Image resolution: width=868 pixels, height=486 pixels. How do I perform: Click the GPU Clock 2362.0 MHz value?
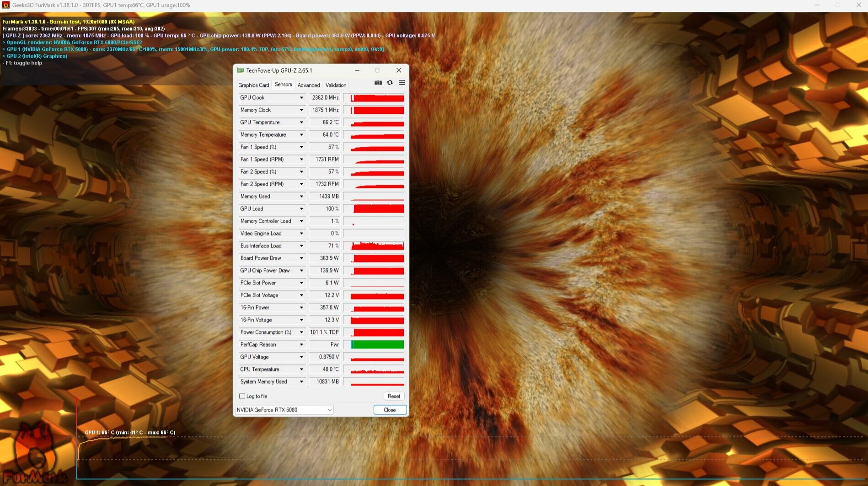(x=324, y=97)
